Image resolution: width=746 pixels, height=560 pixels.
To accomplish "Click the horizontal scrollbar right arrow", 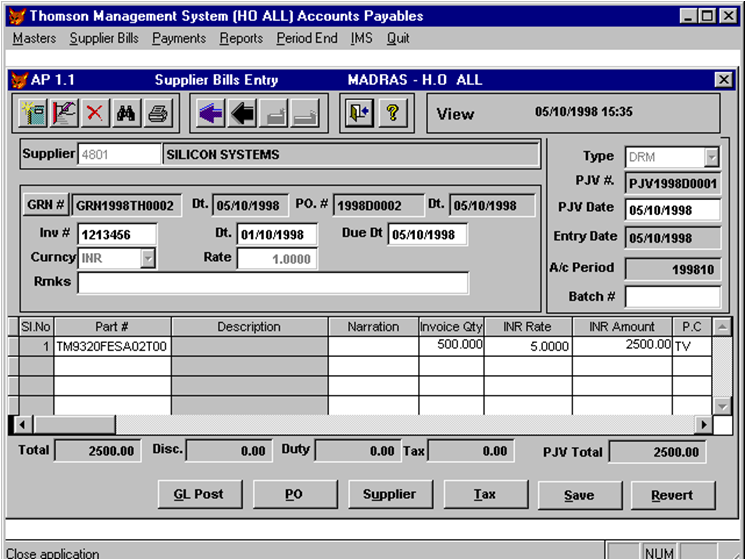I will tap(704, 424).
